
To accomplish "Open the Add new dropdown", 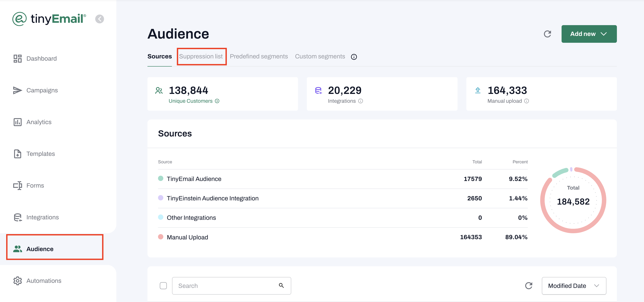I will click(589, 34).
